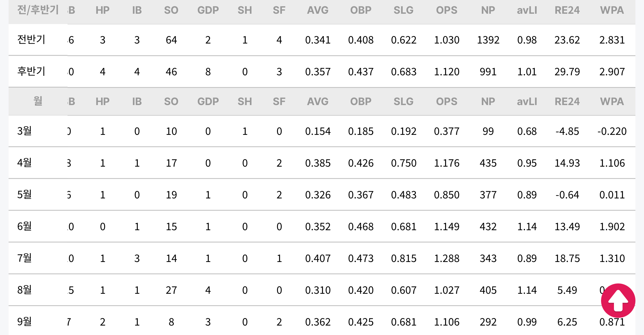Viewport: 644px width, 335px height.
Task: Select the 7월 row label
Action: (24, 258)
